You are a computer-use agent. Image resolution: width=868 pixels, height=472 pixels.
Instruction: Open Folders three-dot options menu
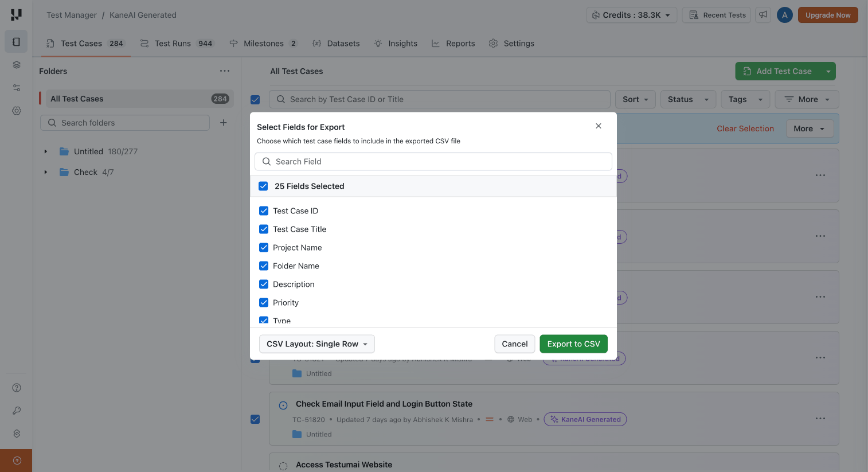point(225,71)
